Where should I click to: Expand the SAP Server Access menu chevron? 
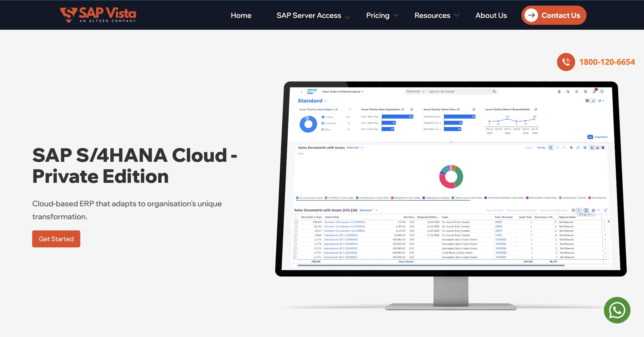pyautogui.click(x=347, y=17)
